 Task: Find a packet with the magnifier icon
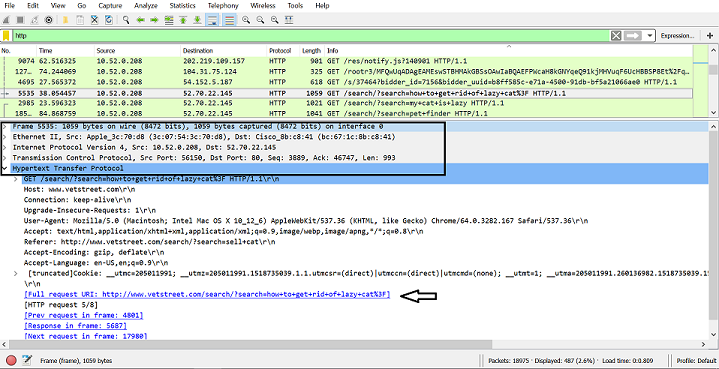[126, 20]
